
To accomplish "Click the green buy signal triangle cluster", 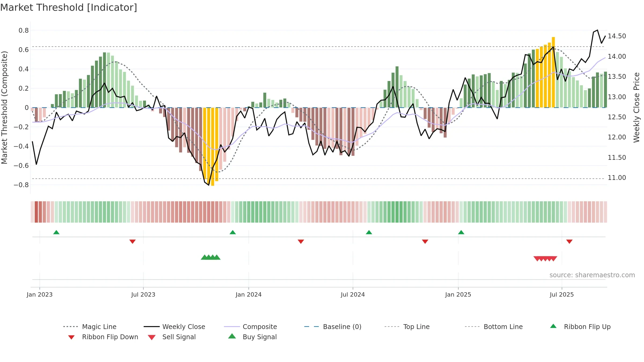I will point(211,257).
